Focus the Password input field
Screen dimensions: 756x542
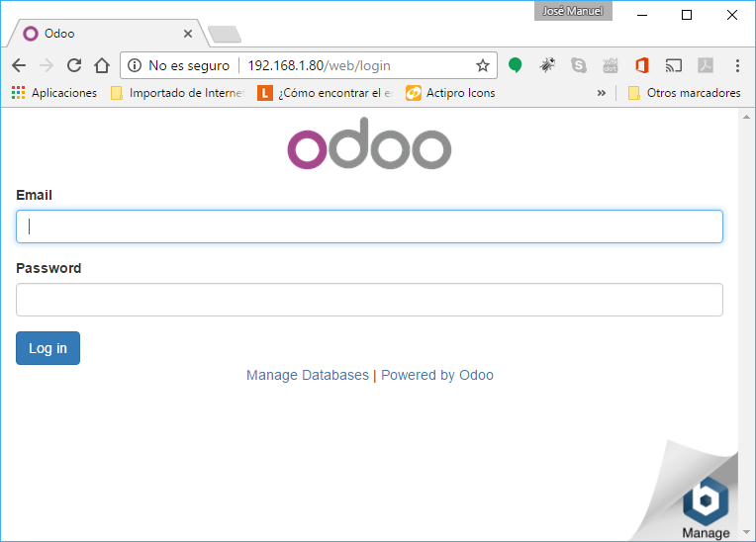(369, 300)
